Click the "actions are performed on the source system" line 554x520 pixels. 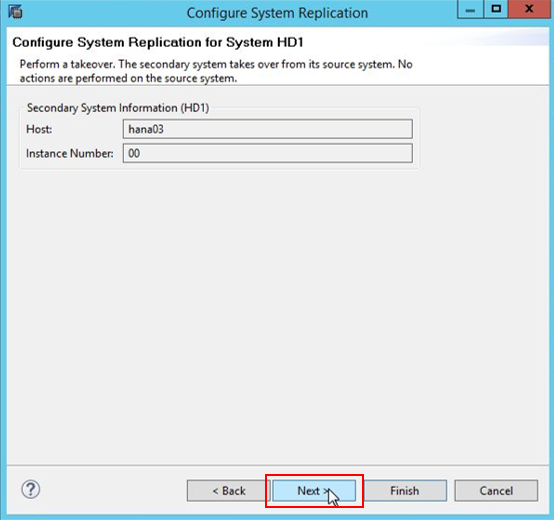128,78
